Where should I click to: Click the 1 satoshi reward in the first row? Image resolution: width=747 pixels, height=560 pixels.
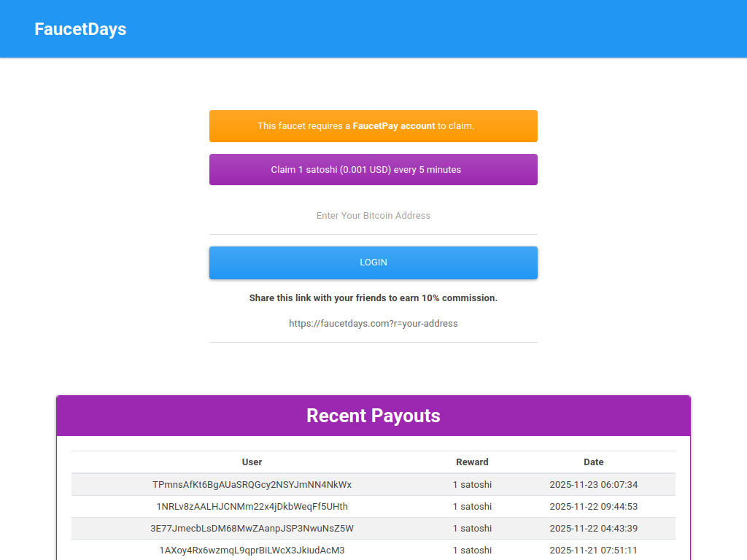tap(472, 484)
